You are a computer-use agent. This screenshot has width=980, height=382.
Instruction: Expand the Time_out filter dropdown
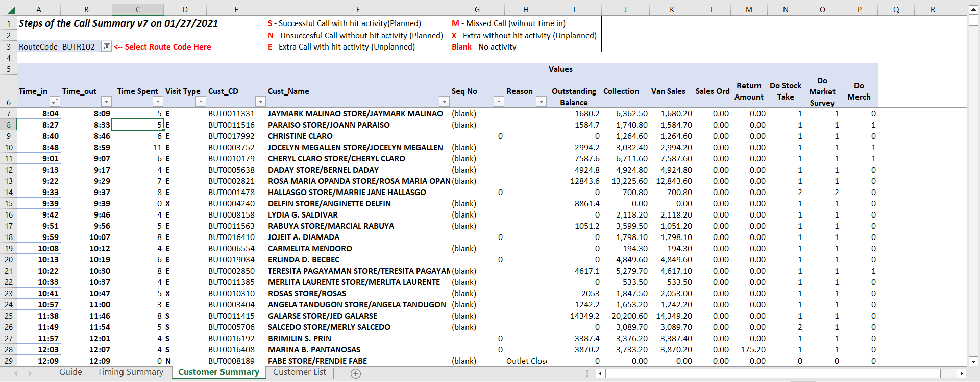[106, 102]
